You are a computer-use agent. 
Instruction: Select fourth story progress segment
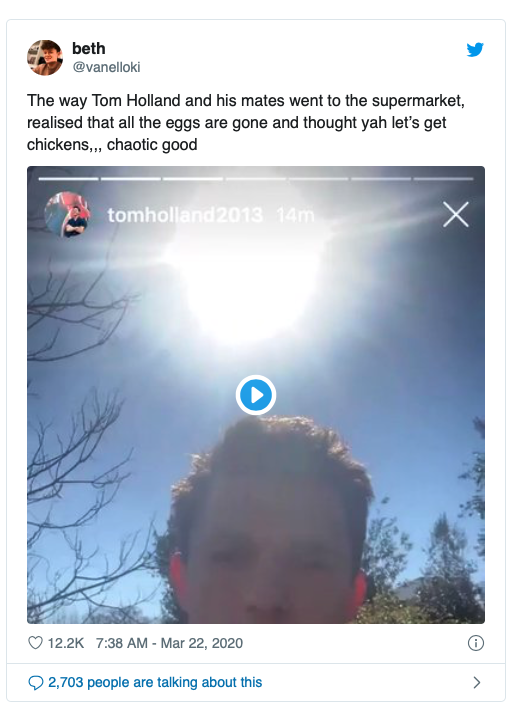point(256,179)
